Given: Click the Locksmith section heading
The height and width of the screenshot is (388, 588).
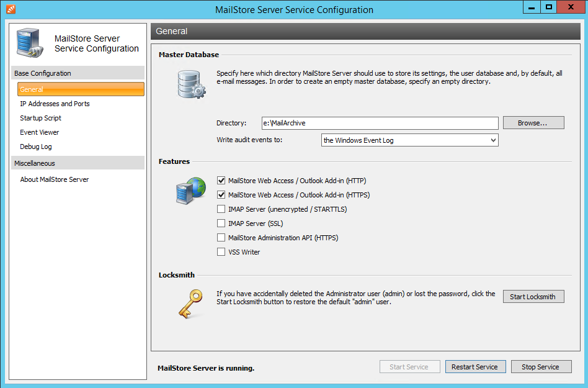Looking at the screenshot, I should click(x=176, y=274).
